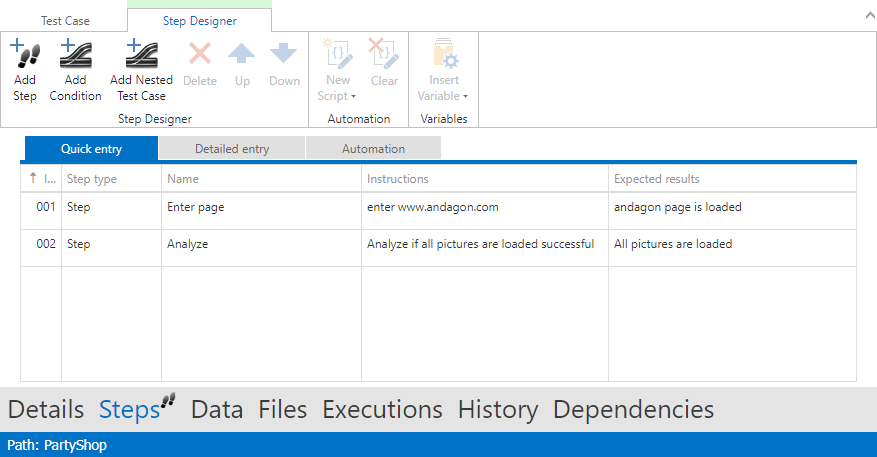This screenshot has width=877, height=457.
Task: Add a Nested Test Case
Action: [x=141, y=55]
